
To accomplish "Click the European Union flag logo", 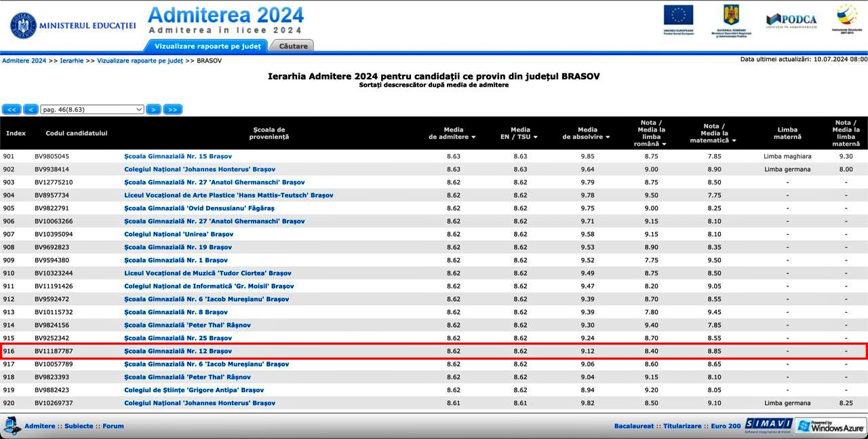I will click(x=678, y=19).
